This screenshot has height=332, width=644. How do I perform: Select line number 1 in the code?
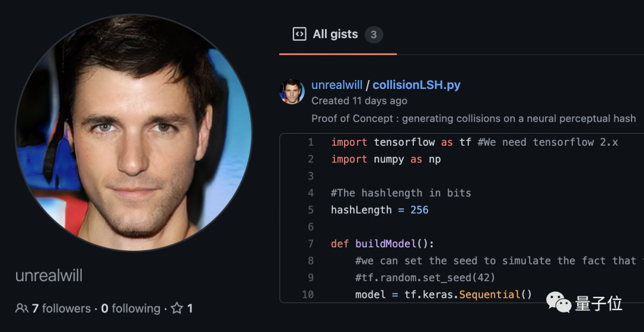[x=311, y=142]
